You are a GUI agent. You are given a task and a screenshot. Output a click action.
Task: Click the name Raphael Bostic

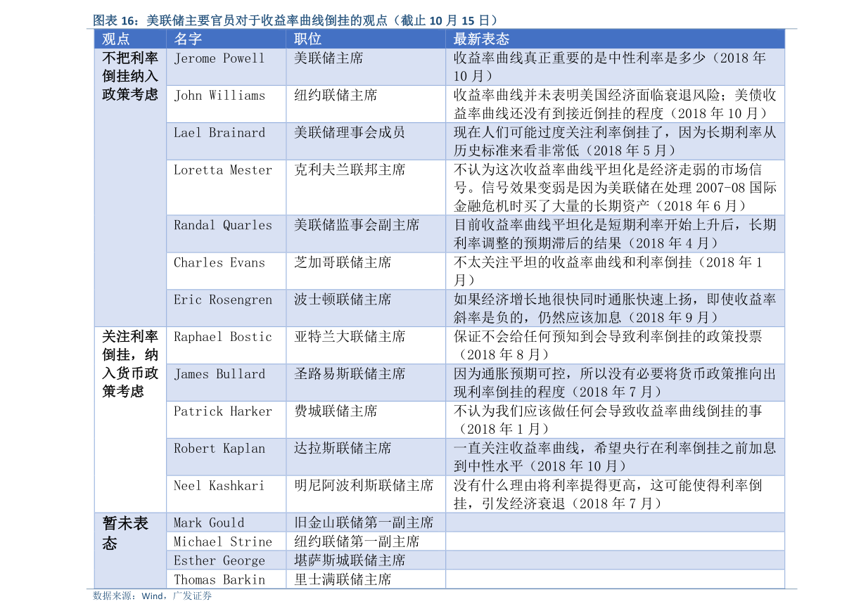[x=223, y=338]
